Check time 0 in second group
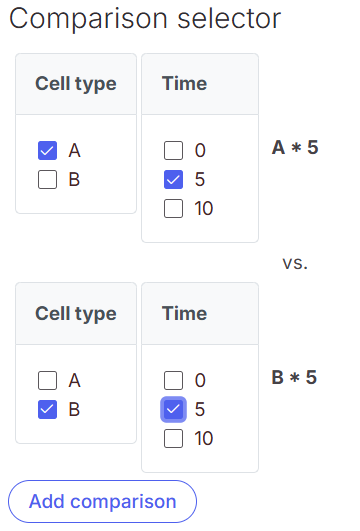Image resolution: width=360 pixels, height=531 pixels. [173, 380]
